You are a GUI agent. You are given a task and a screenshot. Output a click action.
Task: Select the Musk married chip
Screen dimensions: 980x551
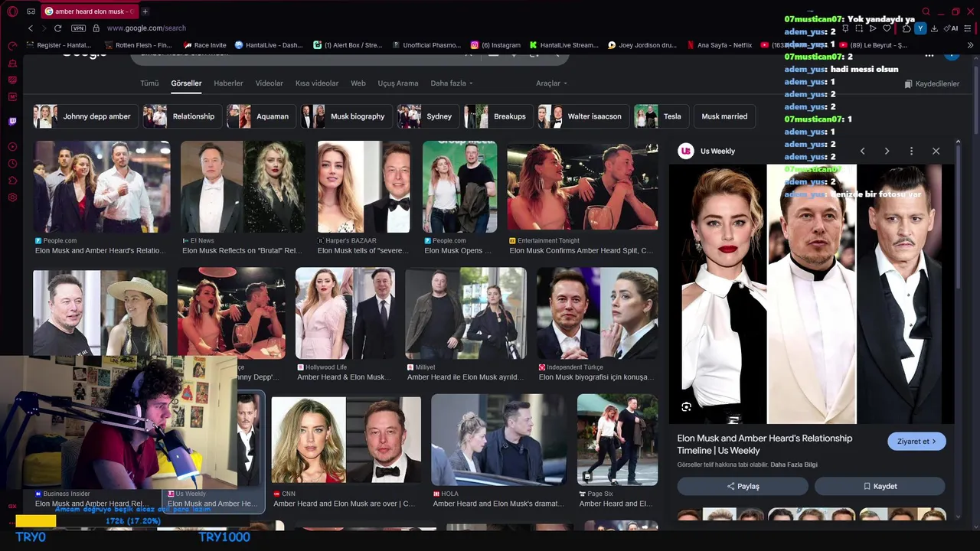(724, 116)
